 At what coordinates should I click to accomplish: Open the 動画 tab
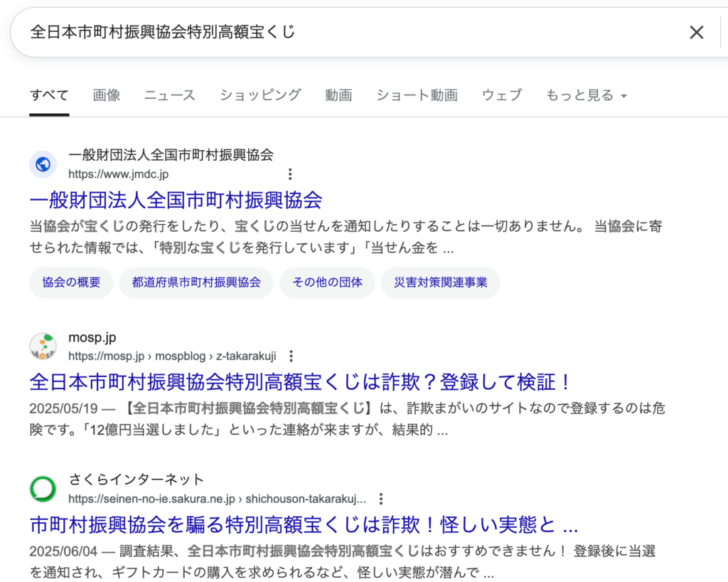[x=338, y=95]
